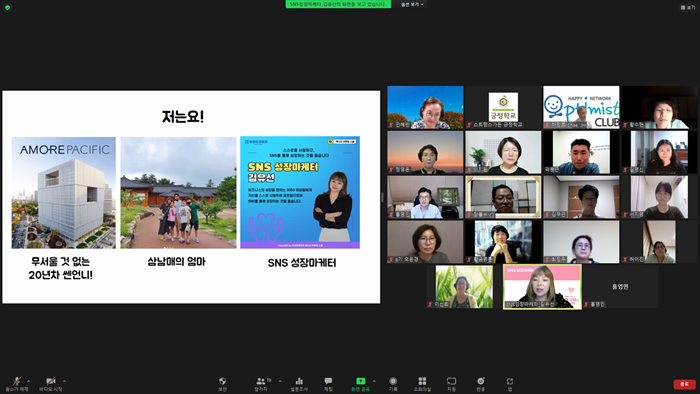
Task: Click the red 종료 end meeting button
Action: pyautogui.click(x=684, y=384)
